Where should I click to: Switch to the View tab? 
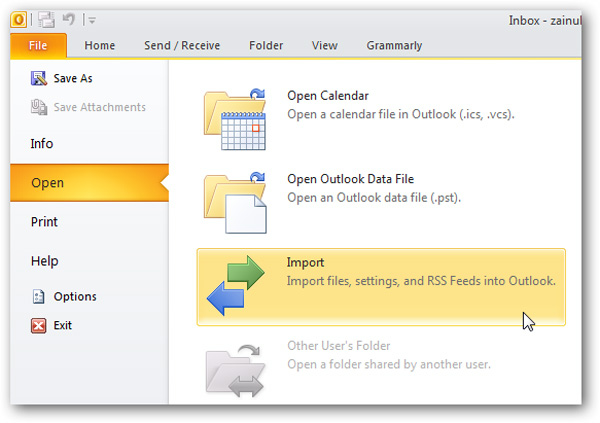coord(325,46)
